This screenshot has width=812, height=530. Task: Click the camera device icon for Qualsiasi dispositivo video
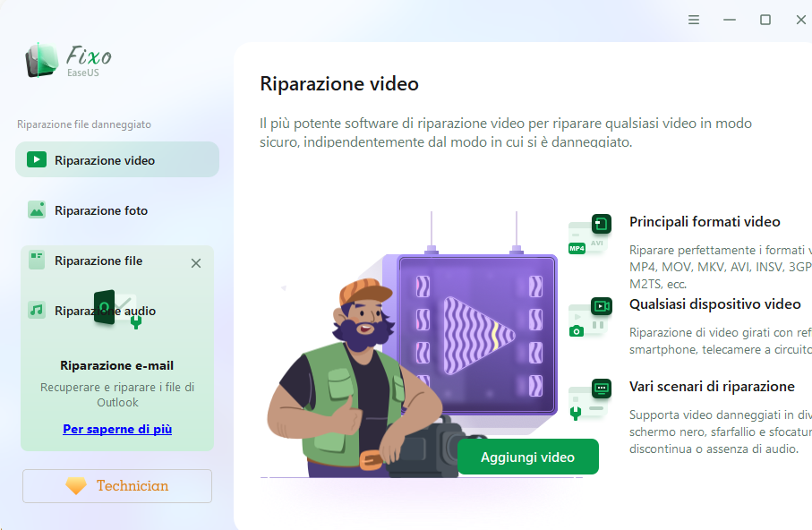(x=590, y=317)
